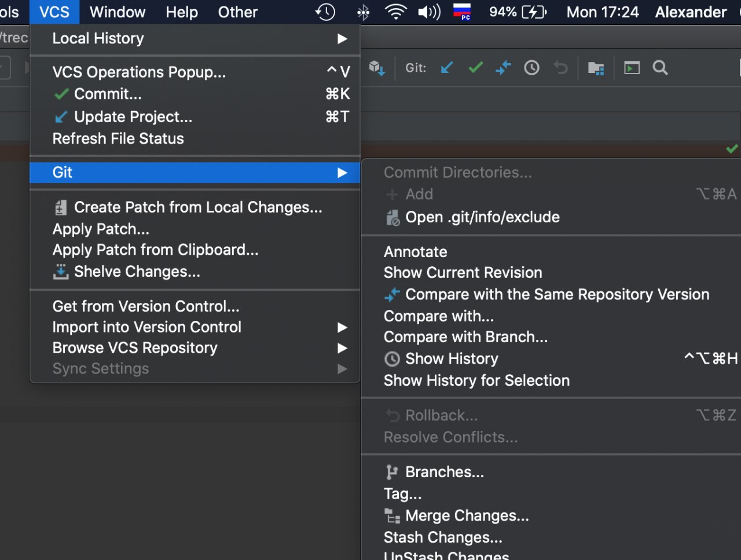Viewport: 741px width, 560px height.
Task: Click the Alexander user name in menu bar
Action: [691, 12]
